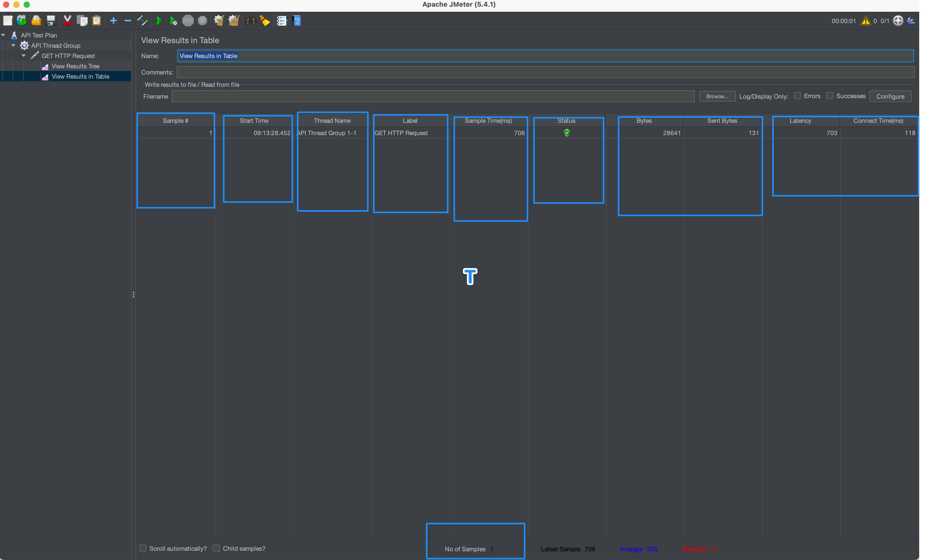Click the Stop sign icon
Viewport: 930px width, 560px height.
click(x=188, y=21)
